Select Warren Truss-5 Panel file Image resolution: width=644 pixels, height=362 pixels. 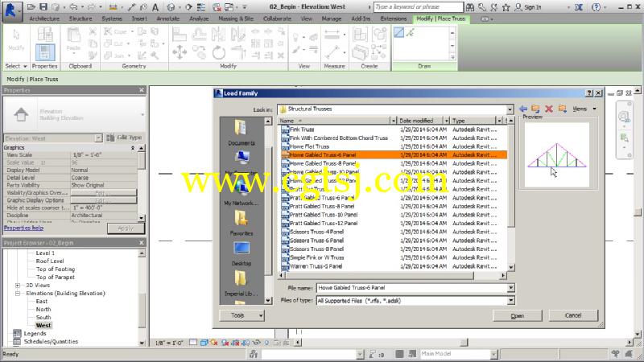tap(316, 266)
